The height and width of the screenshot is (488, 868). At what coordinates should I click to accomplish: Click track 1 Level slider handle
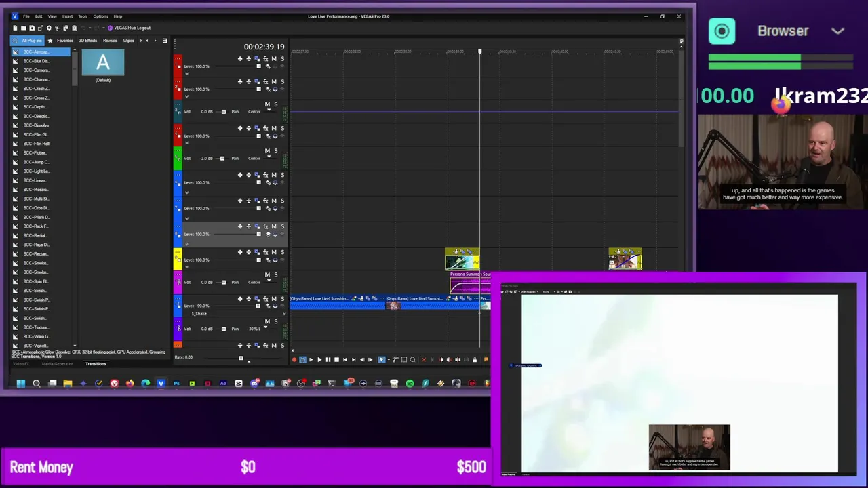pyautogui.click(x=258, y=66)
